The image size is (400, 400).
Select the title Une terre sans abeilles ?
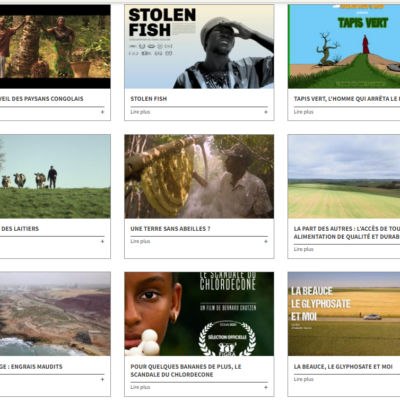pos(170,229)
